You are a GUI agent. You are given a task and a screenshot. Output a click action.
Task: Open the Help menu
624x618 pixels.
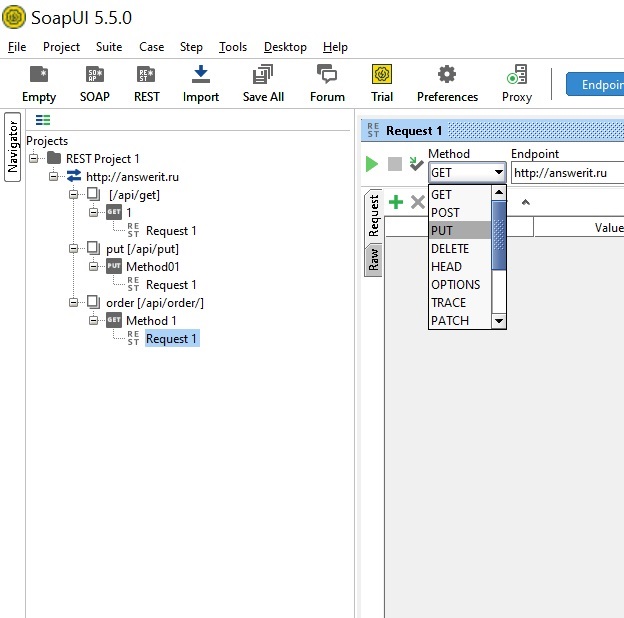(x=335, y=47)
